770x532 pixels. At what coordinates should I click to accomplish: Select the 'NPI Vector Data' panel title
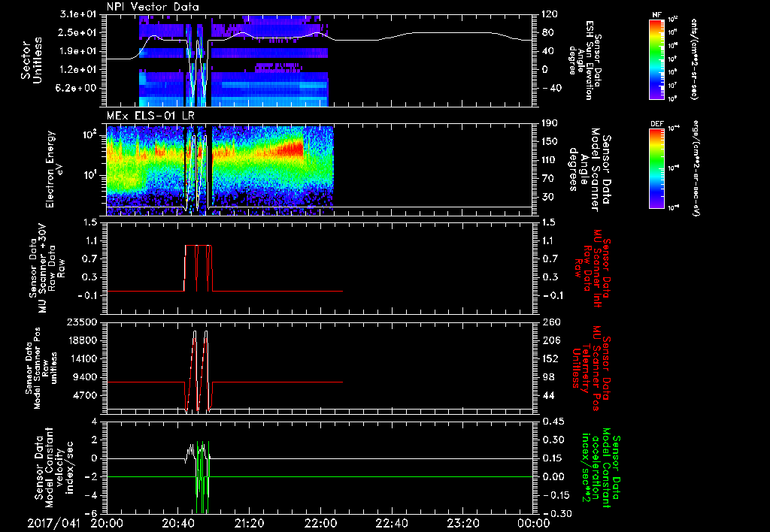click(153, 7)
